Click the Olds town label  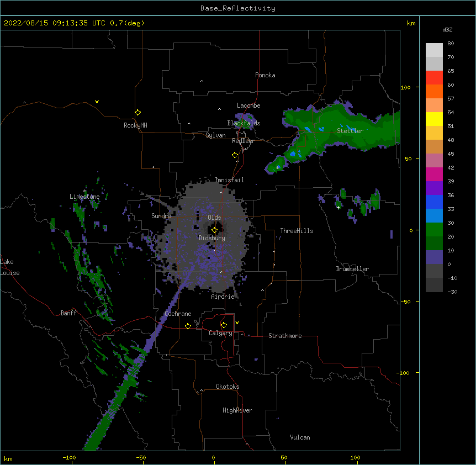[x=214, y=218]
